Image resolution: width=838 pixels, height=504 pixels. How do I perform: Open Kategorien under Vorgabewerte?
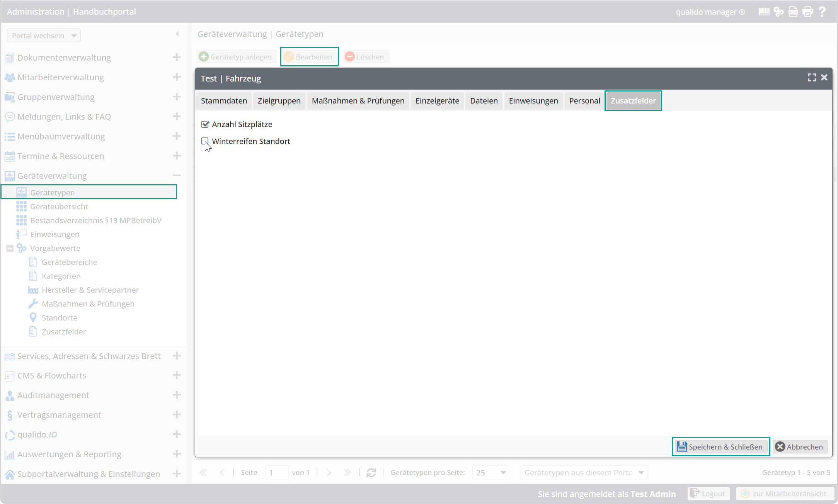coord(61,276)
